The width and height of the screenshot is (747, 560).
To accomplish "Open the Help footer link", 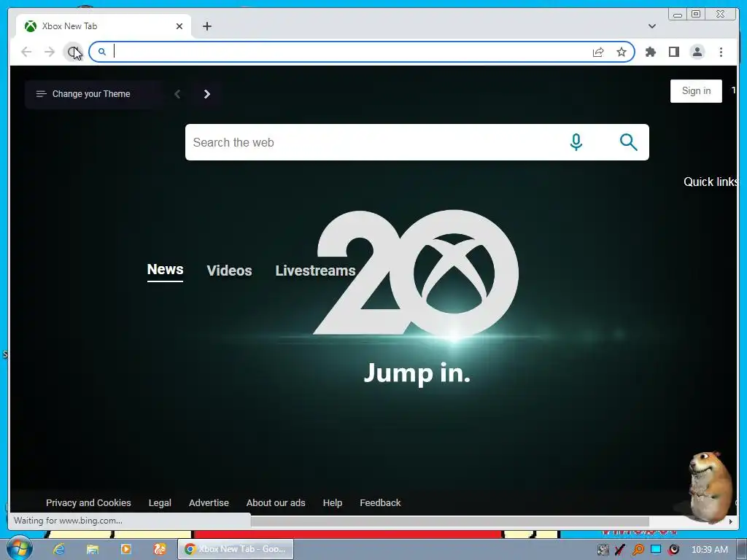I will tap(333, 503).
